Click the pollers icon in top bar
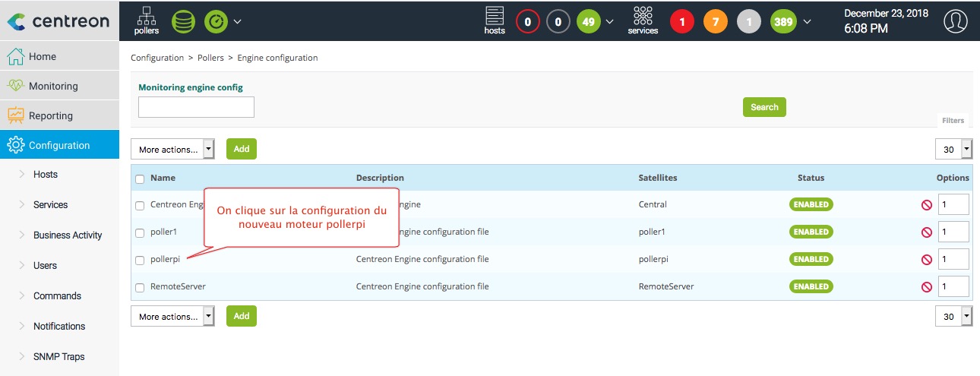Screen dimensions: 980x376 pyautogui.click(x=146, y=21)
